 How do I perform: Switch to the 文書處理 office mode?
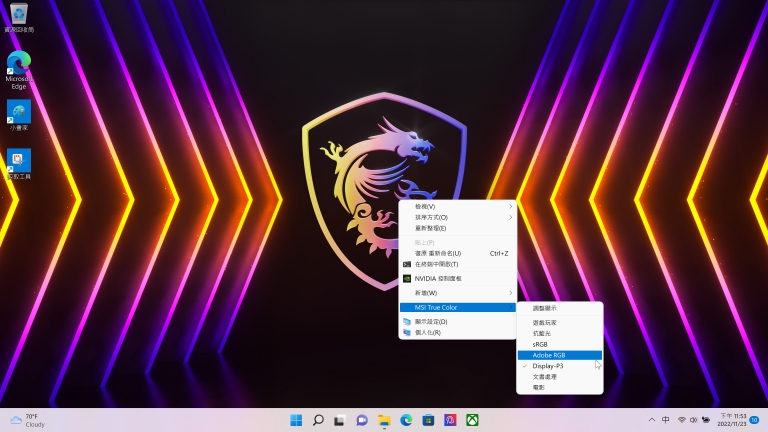(560, 377)
